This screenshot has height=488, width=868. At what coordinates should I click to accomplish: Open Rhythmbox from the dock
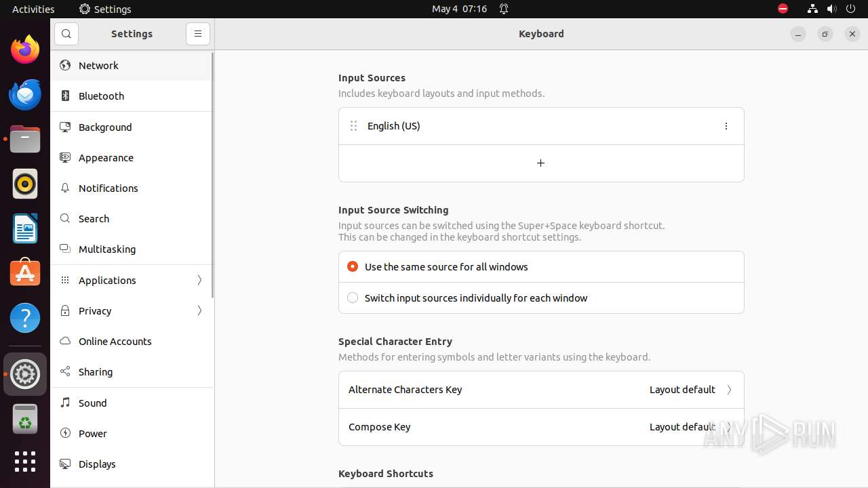(x=25, y=184)
